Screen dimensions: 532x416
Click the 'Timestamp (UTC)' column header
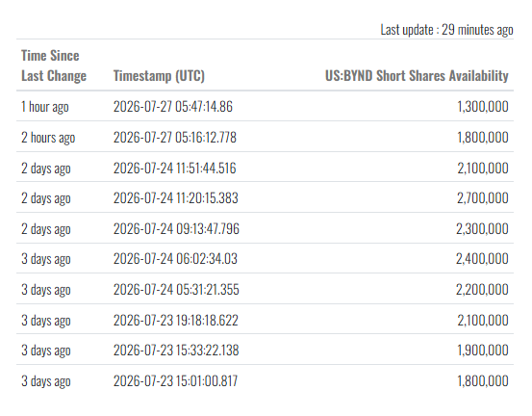click(159, 76)
